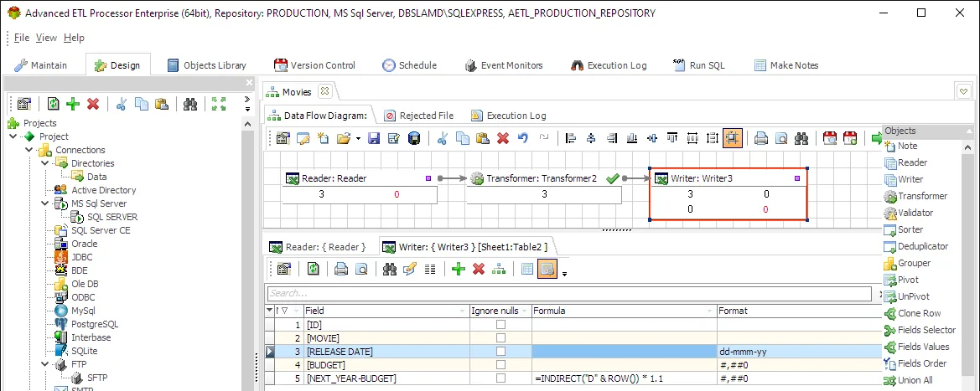This screenshot has height=391, width=980.
Task: Toggle Ignore nulls for [RELEASE DATE] row
Action: 500,352
